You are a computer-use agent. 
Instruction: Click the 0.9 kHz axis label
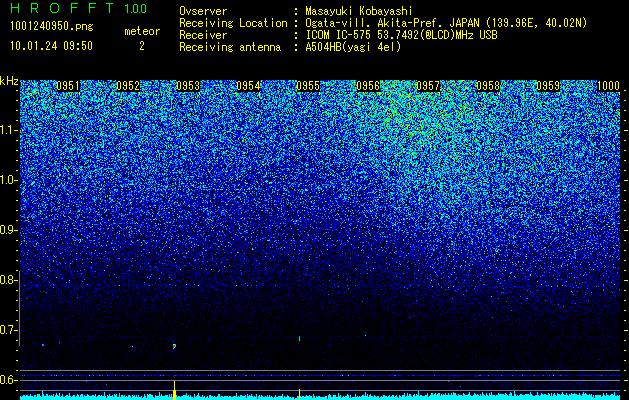pos(9,230)
